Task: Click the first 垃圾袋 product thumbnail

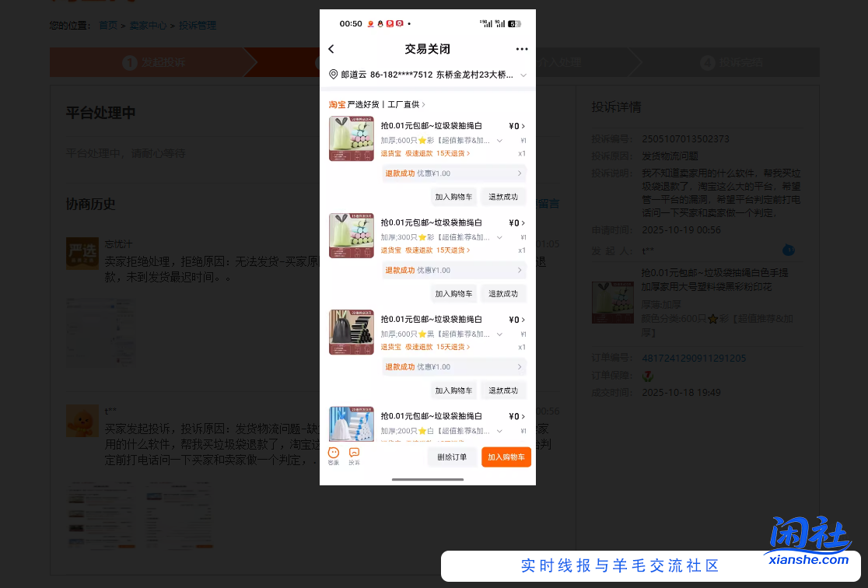Action: [351, 138]
